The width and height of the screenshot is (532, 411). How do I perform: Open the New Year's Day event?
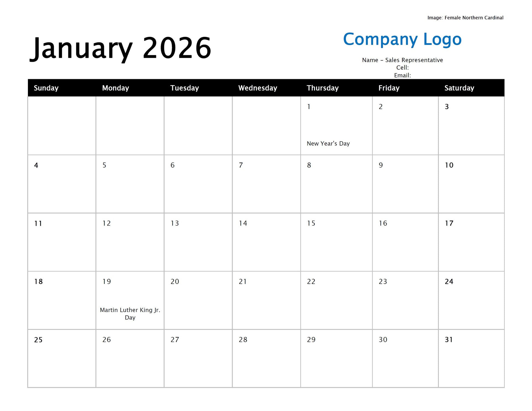[328, 143]
